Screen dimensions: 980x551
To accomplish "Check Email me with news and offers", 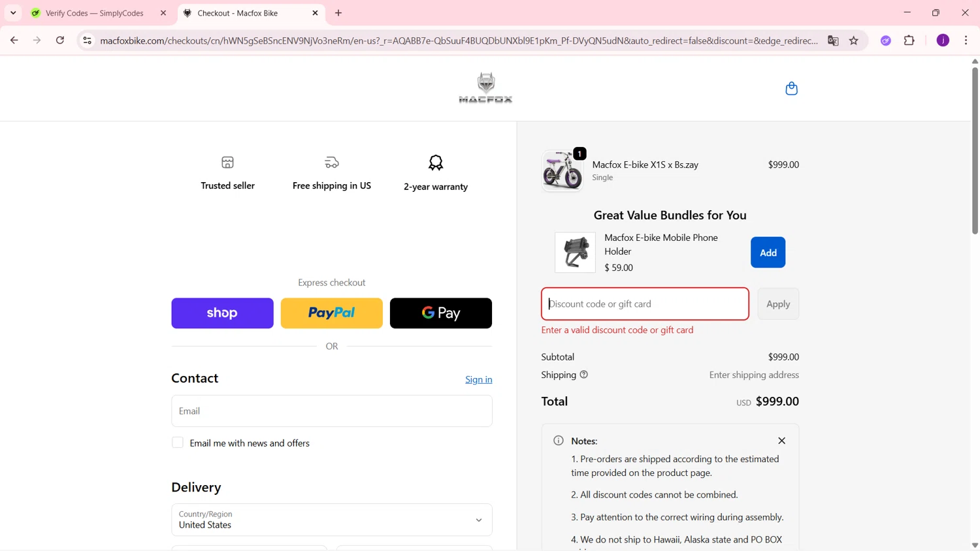I will tap(178, 443).
